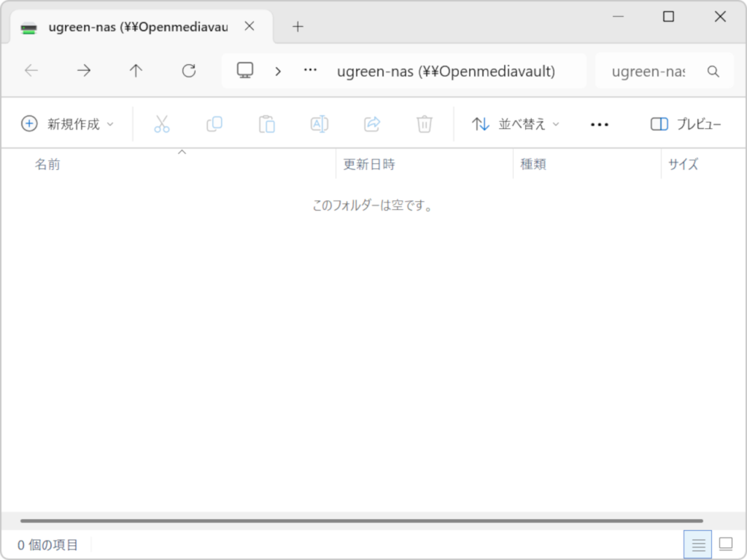This screenshot has width=747, height=560.
Task: Click the Rename icon in toolbar
Action: 320,124
